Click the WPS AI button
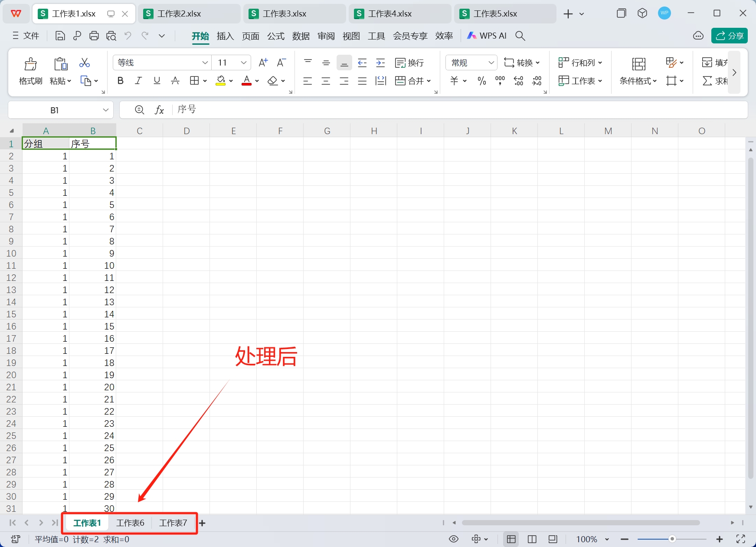 (x=487, y=36)
